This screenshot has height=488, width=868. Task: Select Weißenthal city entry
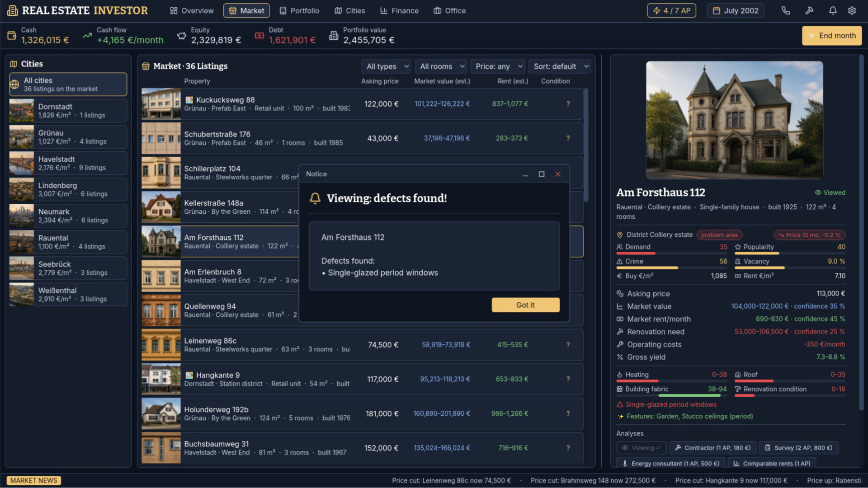(x=68, y=295)
